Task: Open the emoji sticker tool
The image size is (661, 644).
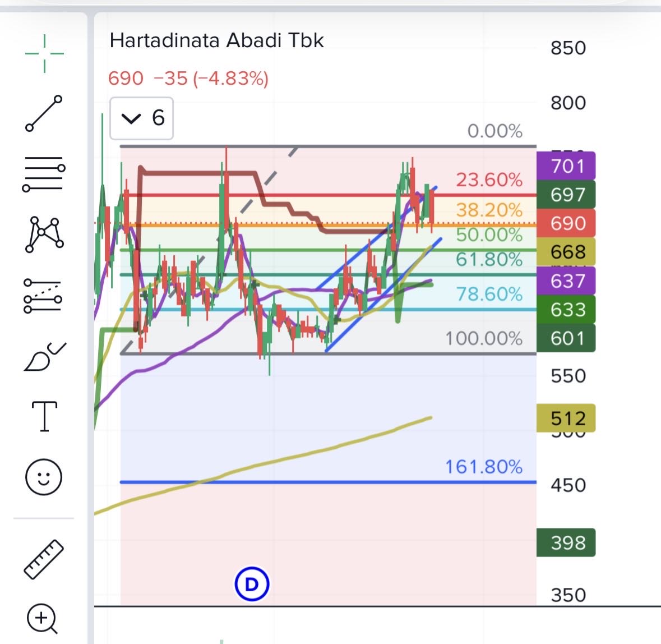Action: point(44,477)
